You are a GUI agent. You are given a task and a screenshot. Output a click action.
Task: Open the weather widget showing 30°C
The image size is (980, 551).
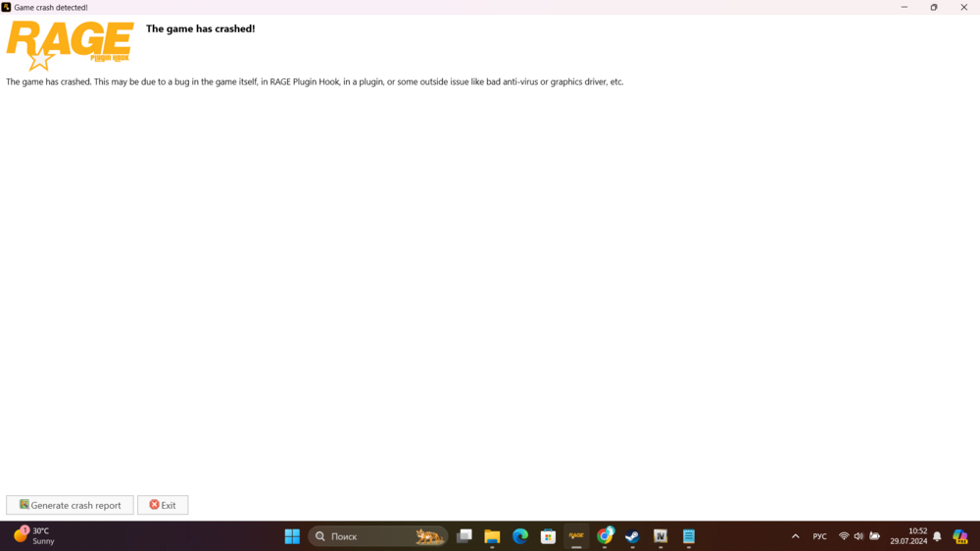click(x=34, y=536)
